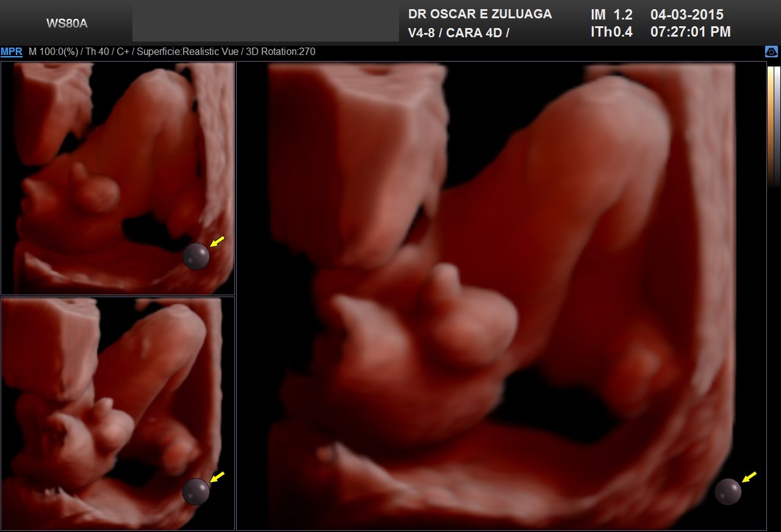Click the WS80A system label
781x532 pixels.
pos(67,24)
